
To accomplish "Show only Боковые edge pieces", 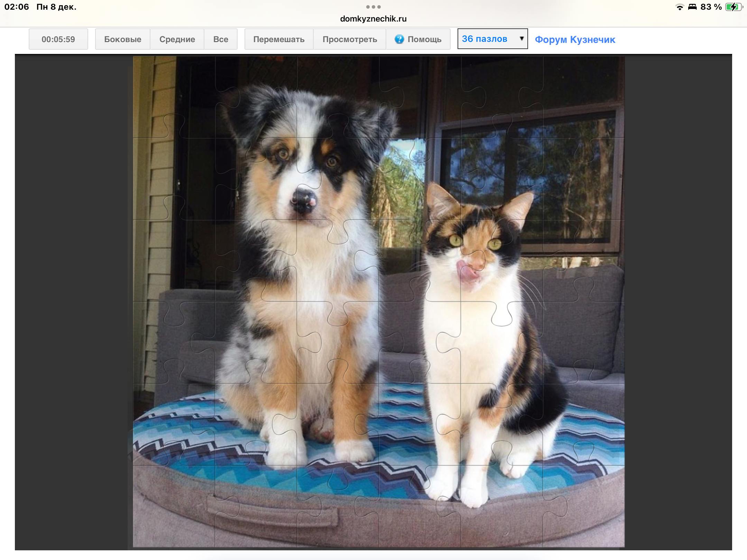I will click(122, 39).
